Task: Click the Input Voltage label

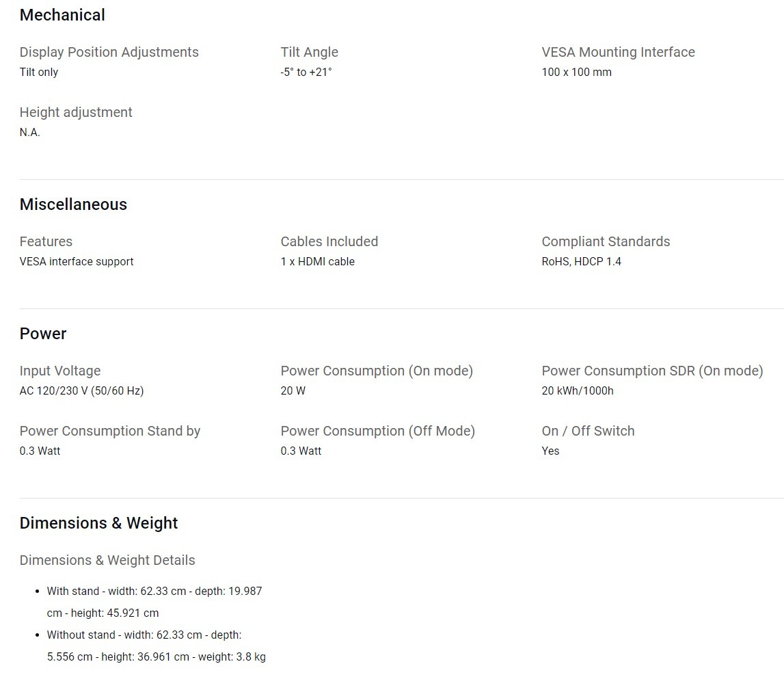Action: 60,371
